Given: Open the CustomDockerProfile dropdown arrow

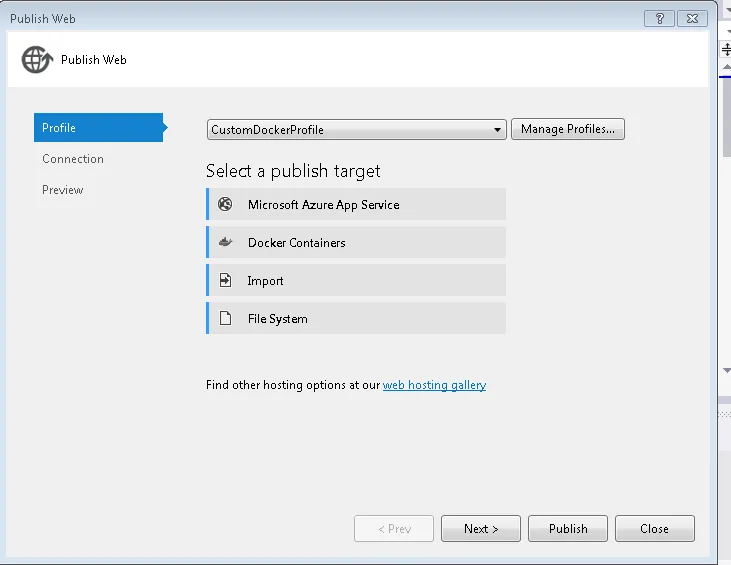Looking at the screenshot, I should tap(497, 130).
